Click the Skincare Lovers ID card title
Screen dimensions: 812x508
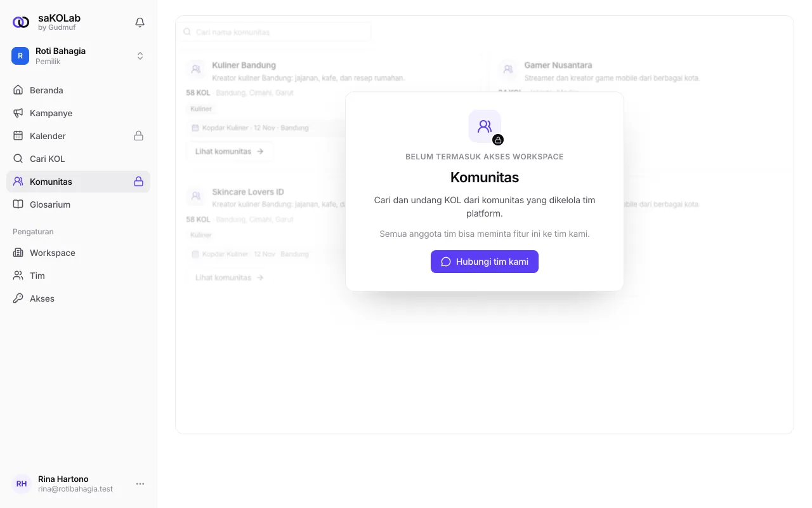pos(248,192)
